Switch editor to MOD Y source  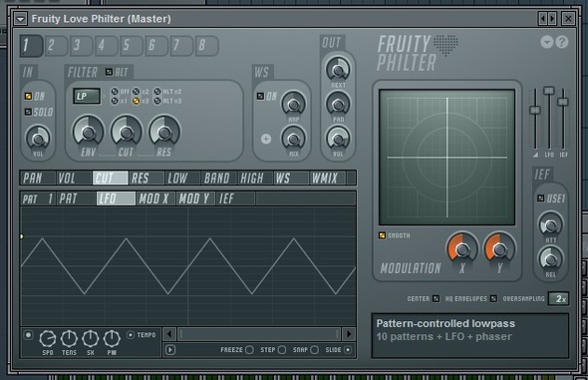195,198
